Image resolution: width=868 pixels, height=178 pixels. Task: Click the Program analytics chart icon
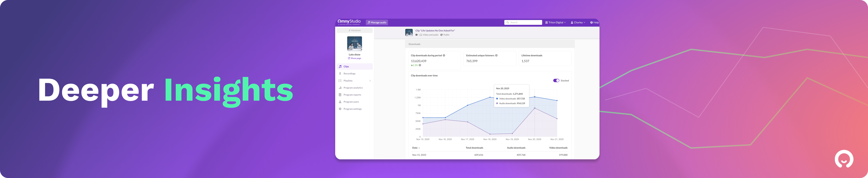[x=340, y=88]
